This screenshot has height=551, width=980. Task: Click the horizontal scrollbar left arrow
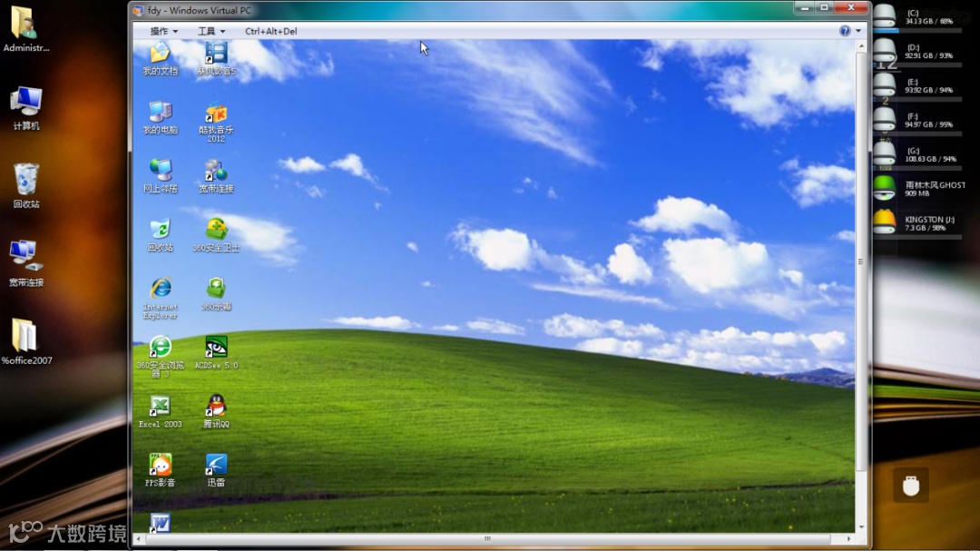(x=138, y=538)
